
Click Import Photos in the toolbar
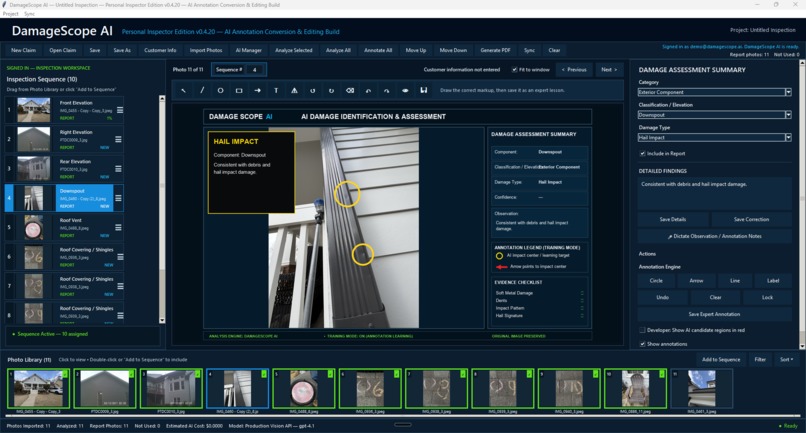206,50
